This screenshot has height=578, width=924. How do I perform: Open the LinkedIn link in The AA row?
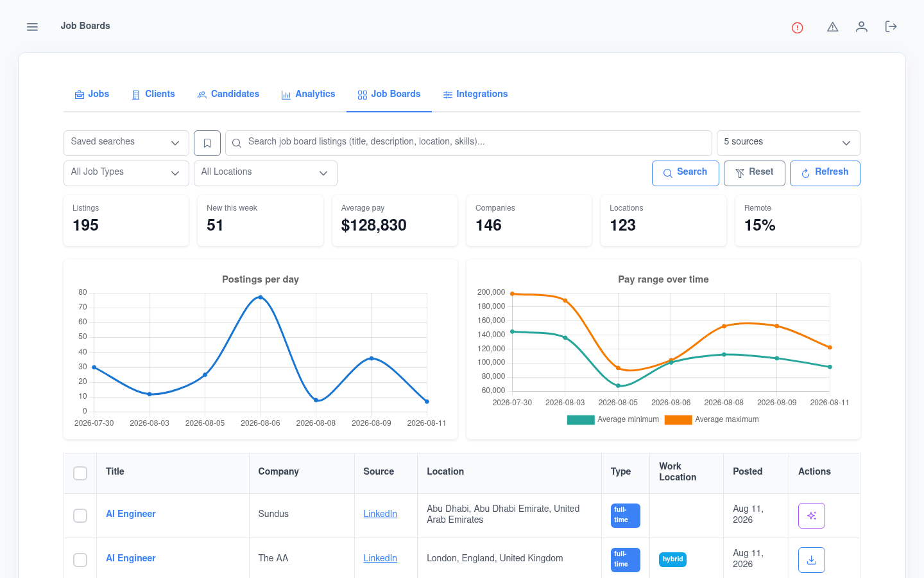380,558
